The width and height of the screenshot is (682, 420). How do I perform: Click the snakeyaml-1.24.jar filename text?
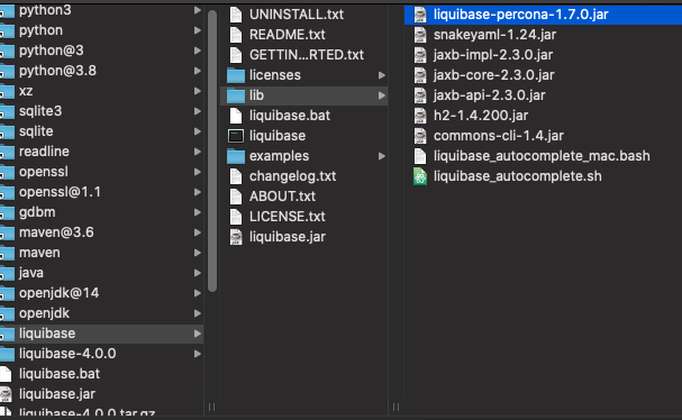495,34
